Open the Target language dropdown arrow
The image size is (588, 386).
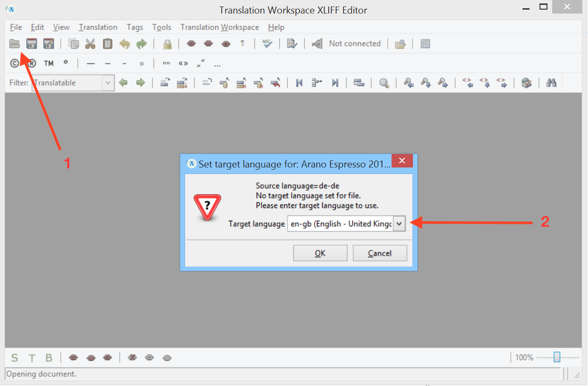pos(399,224)
